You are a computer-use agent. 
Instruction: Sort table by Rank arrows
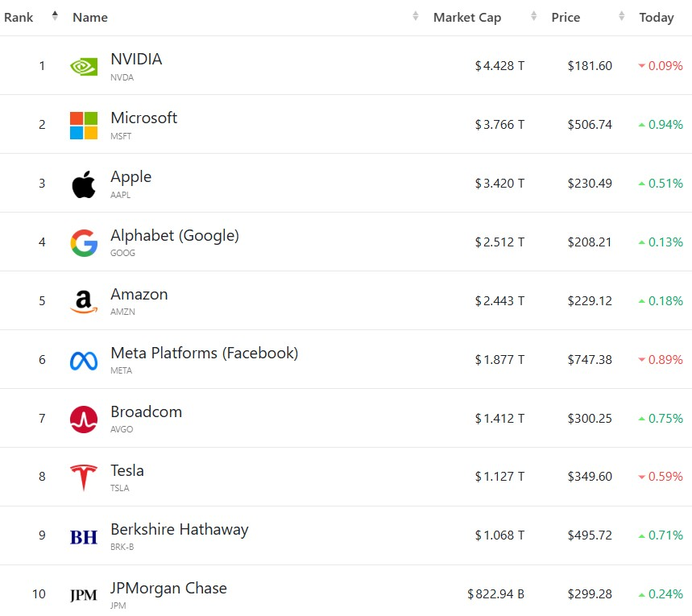[x=55, y=16]
